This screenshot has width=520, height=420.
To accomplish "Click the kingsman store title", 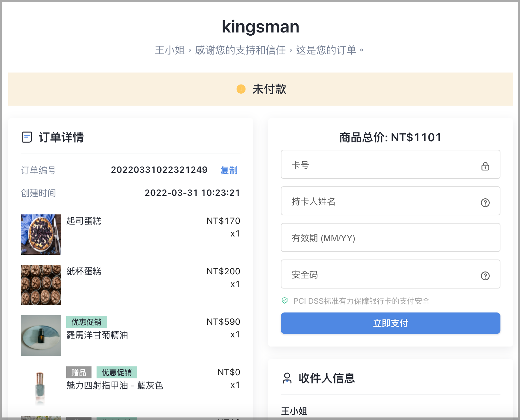I will point(260,26).
